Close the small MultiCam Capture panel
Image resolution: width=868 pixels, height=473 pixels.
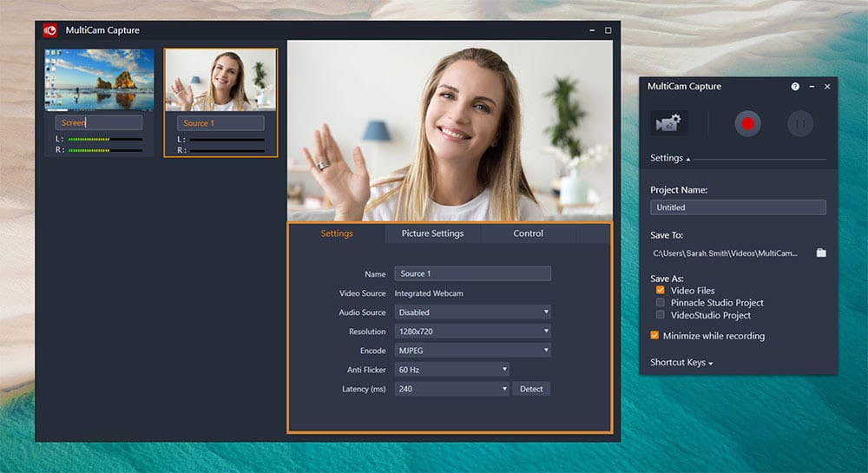coord(827,86)
